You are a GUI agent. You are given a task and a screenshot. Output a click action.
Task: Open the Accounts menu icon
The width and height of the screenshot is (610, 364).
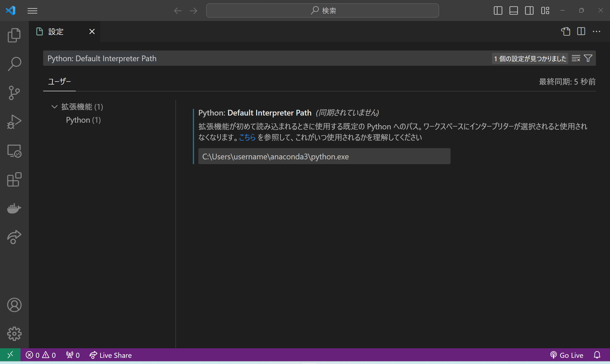(14, 305)
